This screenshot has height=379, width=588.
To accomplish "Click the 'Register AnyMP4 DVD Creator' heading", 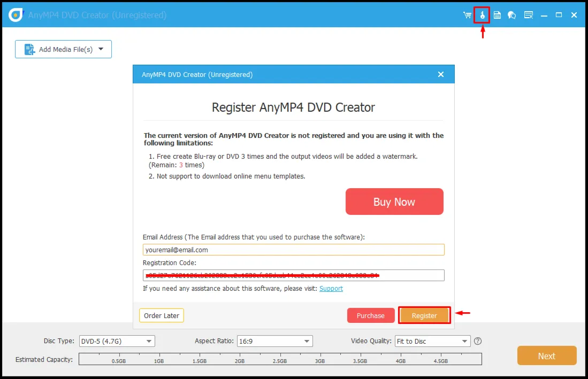I will pos(293,107).
